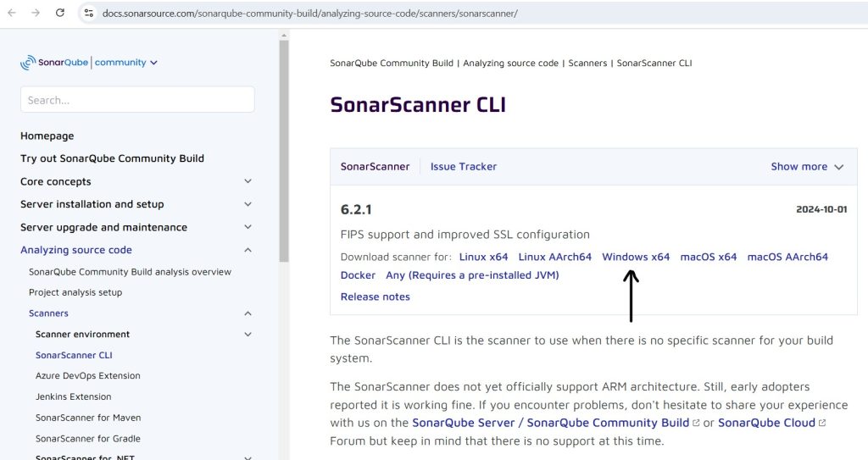
Task: Download scanner for macOS x64
Action: pyautogui.click(x=708, y=257)
